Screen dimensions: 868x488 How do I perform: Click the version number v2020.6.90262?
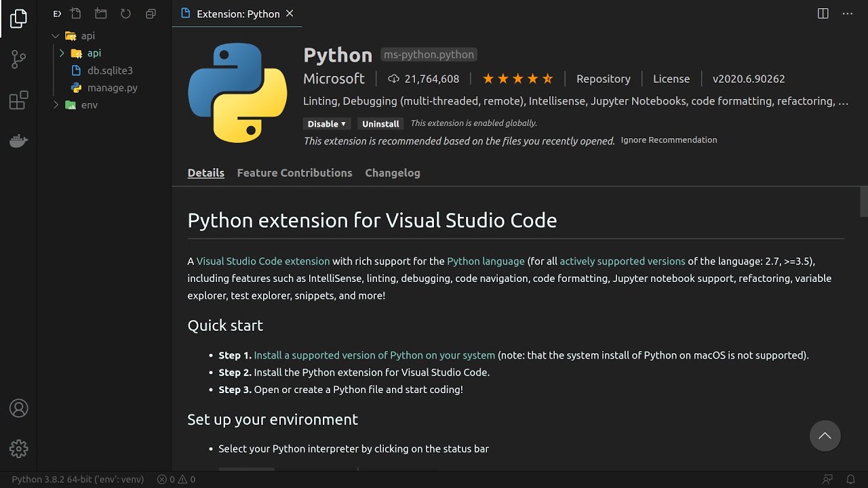pyautogui.click(x=749, y=79)
